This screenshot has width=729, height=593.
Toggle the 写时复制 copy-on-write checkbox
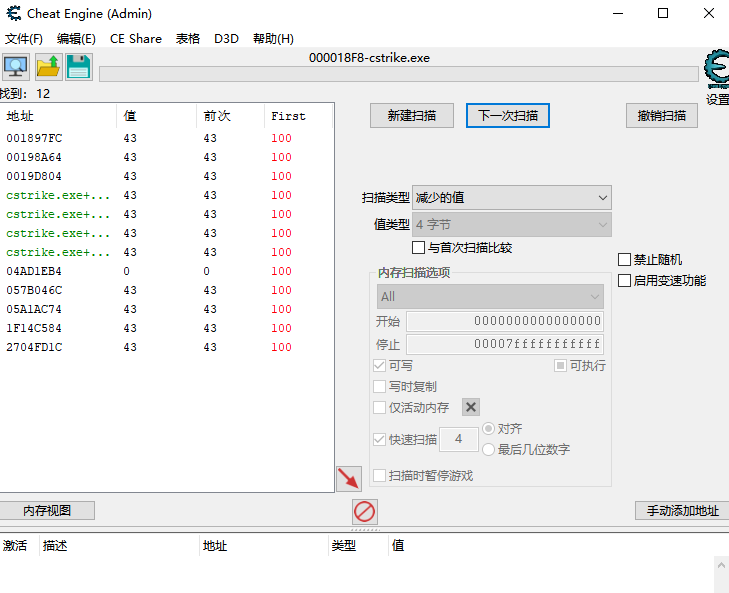[379, 386]
